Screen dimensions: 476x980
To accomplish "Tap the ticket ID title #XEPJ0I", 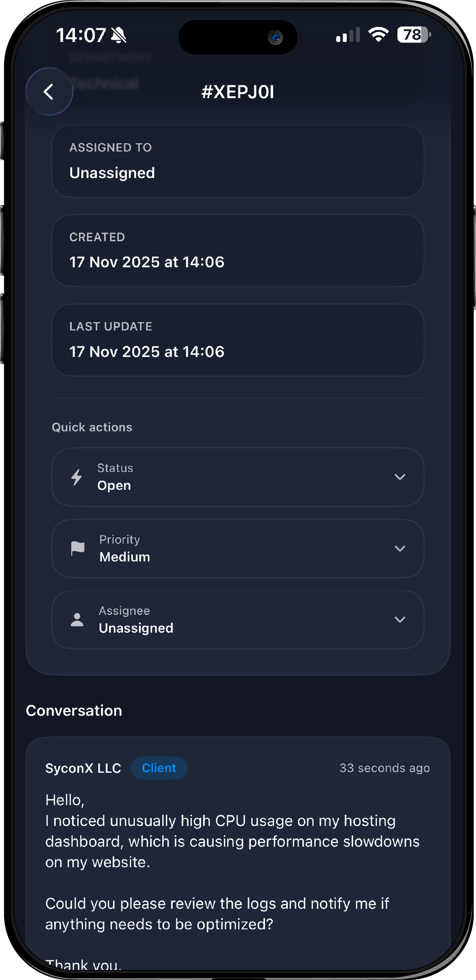I will [x=238, y=92].
